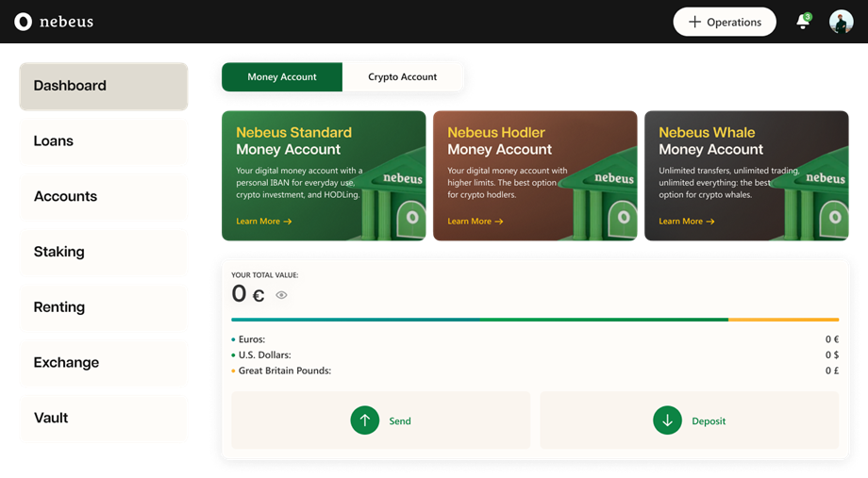Click the U.S. Dollars portion of balance bar
The height and width of the screenshot is (478, 868).
click(604, 320)
